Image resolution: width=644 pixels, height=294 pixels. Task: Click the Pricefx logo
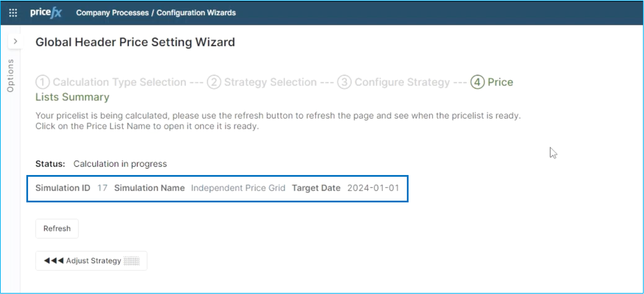point(46,13)
